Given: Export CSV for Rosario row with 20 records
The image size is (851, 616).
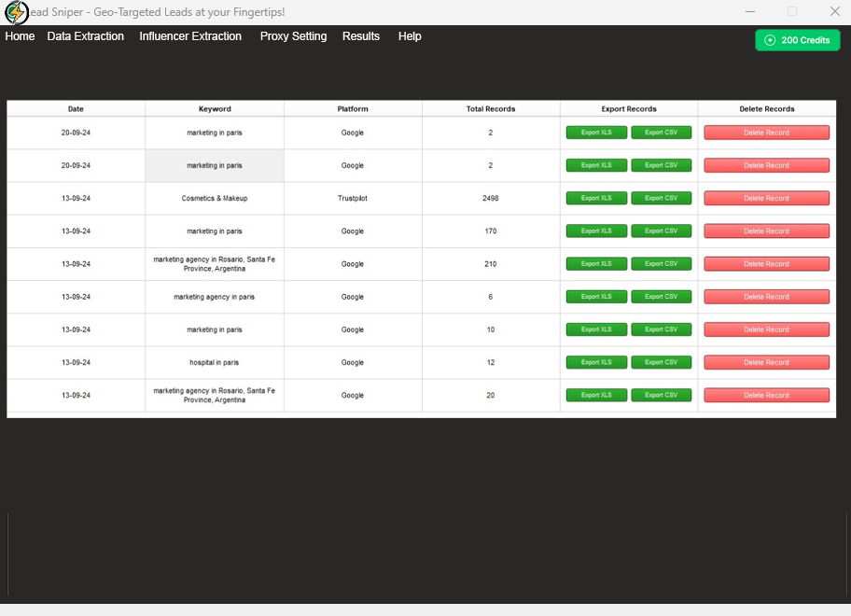Looking at the screenshot, I should [661, 395].
